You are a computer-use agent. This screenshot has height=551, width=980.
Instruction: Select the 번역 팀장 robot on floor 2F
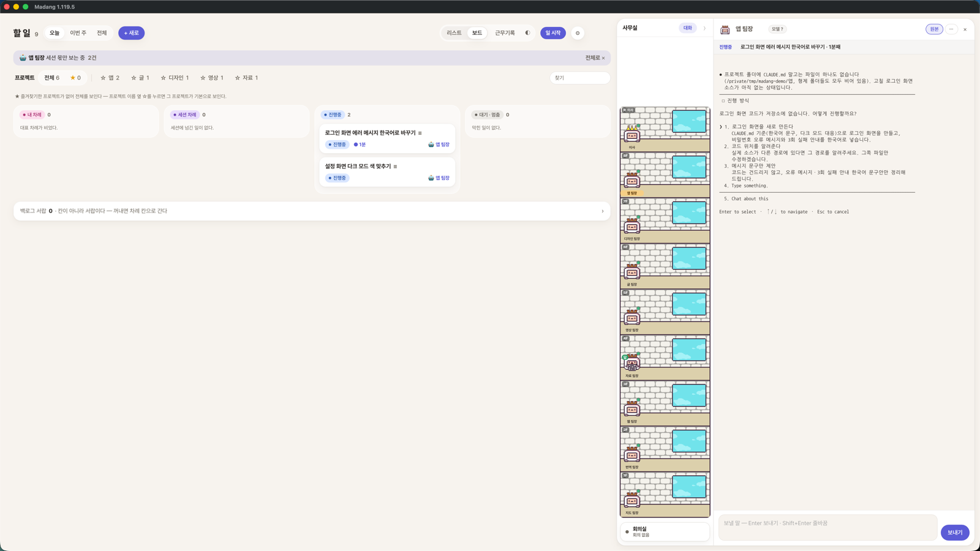631,454
